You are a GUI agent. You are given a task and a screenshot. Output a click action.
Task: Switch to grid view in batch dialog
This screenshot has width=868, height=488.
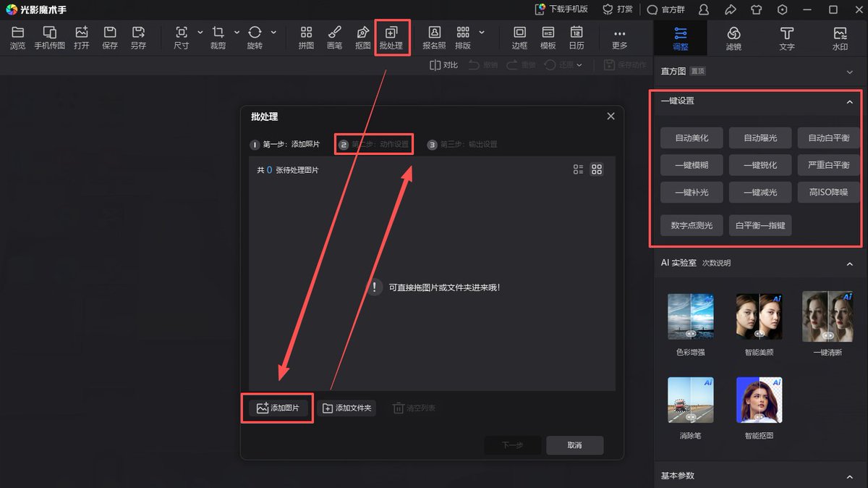tap(597, 169)
